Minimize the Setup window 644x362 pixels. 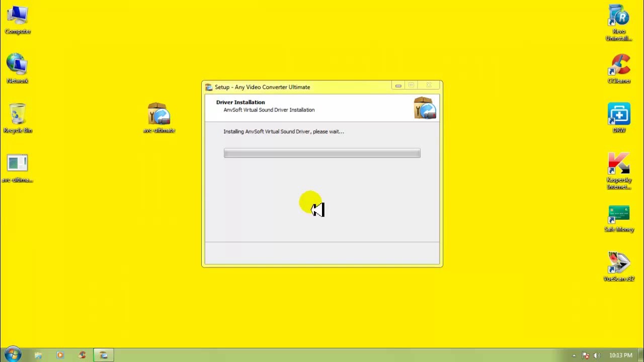click(398, 85)
